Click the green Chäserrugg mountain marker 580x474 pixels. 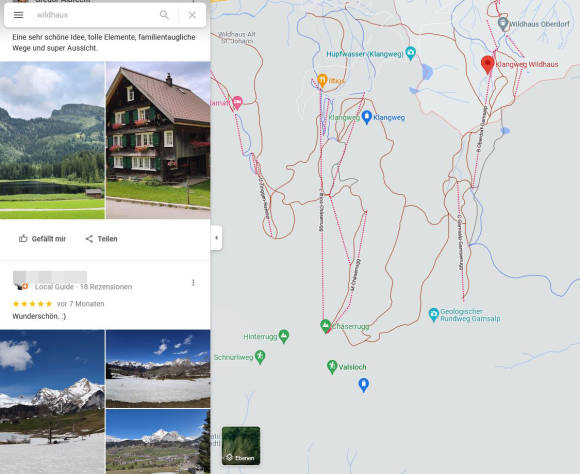pos(325,326)
